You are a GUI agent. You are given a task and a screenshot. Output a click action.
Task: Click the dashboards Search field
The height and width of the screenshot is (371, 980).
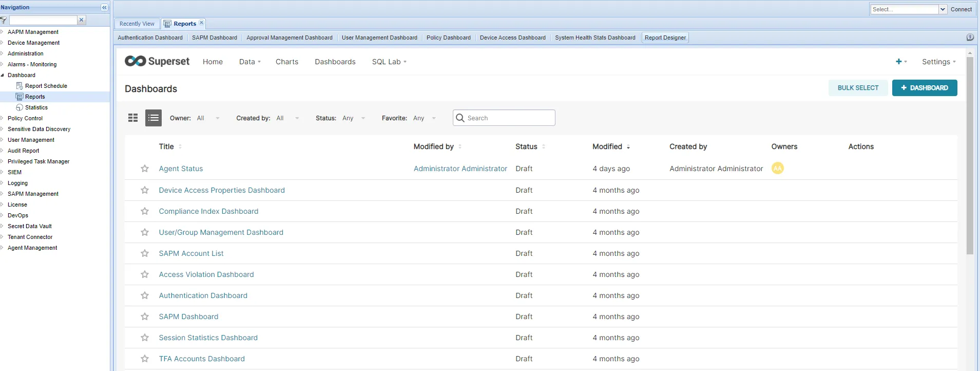coord(504,118)
